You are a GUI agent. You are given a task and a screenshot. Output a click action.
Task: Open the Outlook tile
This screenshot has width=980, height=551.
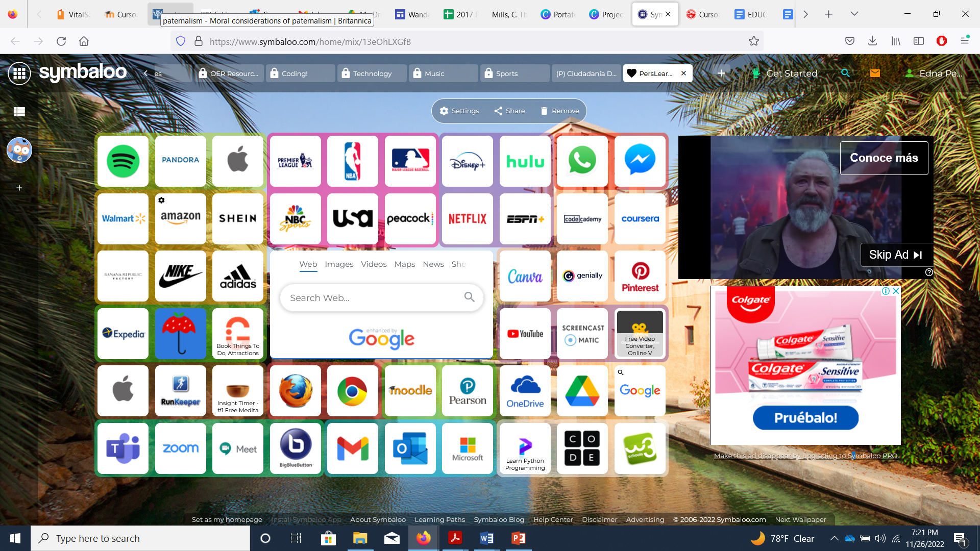tap(410, 448)
